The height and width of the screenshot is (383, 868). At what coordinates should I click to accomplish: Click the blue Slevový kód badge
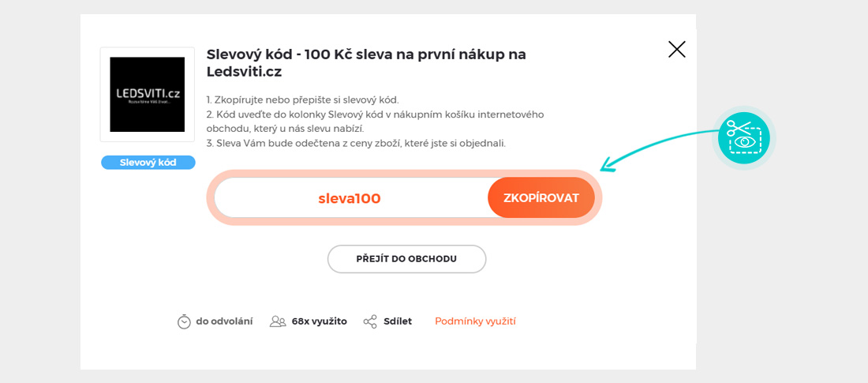(148, 163)
